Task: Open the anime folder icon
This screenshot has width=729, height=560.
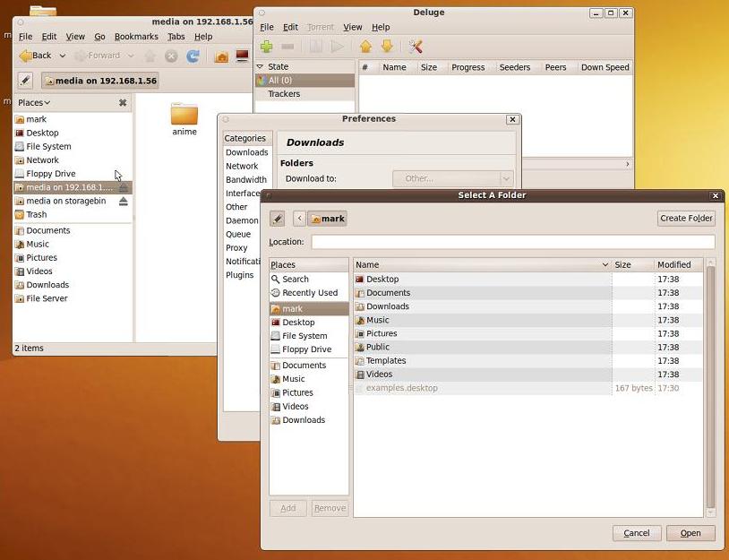Action: coord(184,115)
